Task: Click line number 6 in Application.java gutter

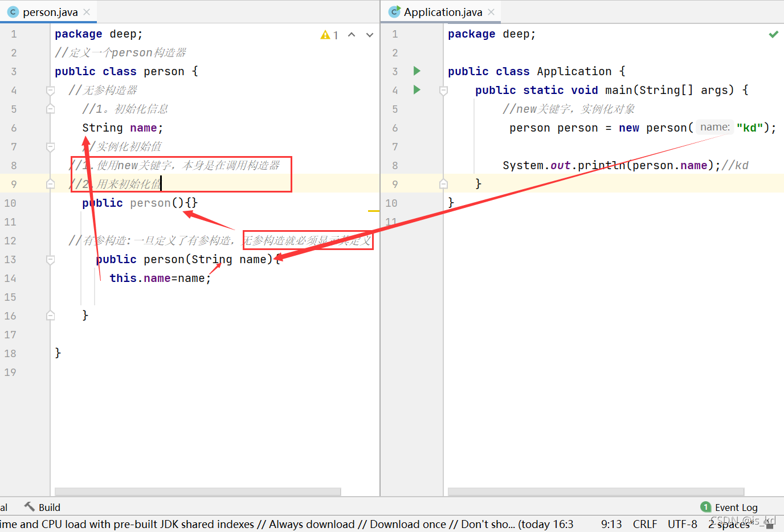Action: 395,128
